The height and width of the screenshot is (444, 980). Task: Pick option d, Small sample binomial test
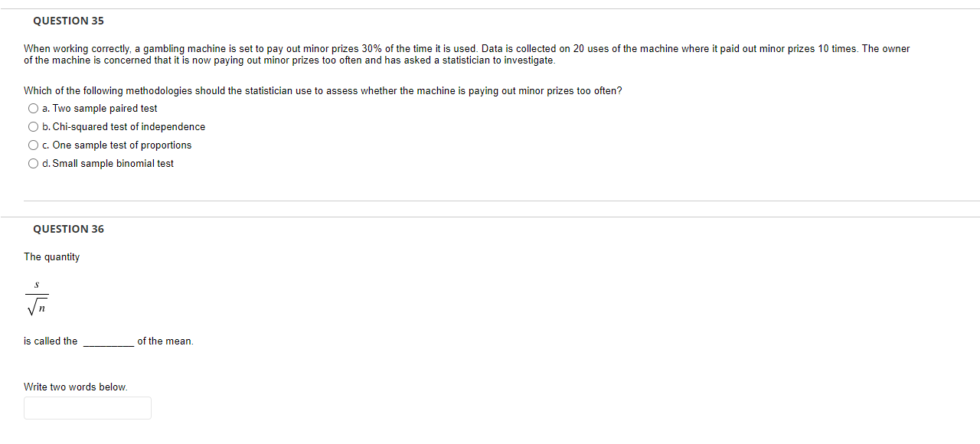(x=33, y=163)
